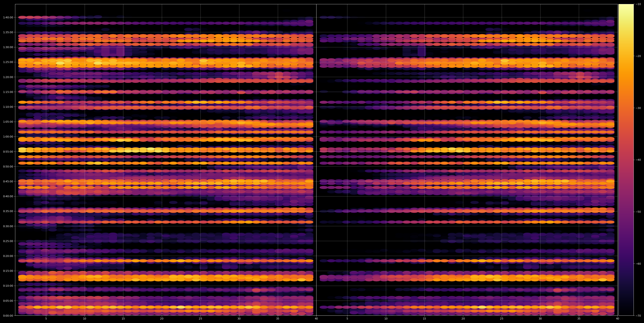This screenshot has width=644, height=323.
Task: Click the colorbar's −10 tick label
Action: (638, 4)
